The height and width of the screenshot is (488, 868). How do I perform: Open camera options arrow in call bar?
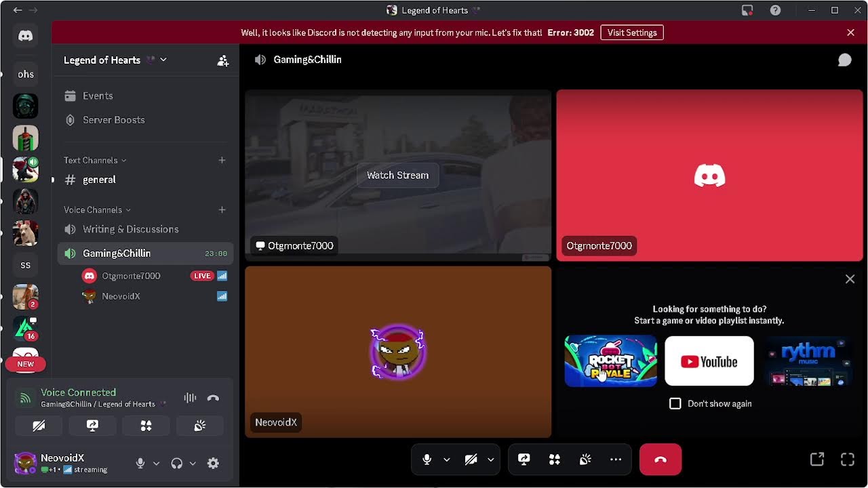click(x=490, y=460)
